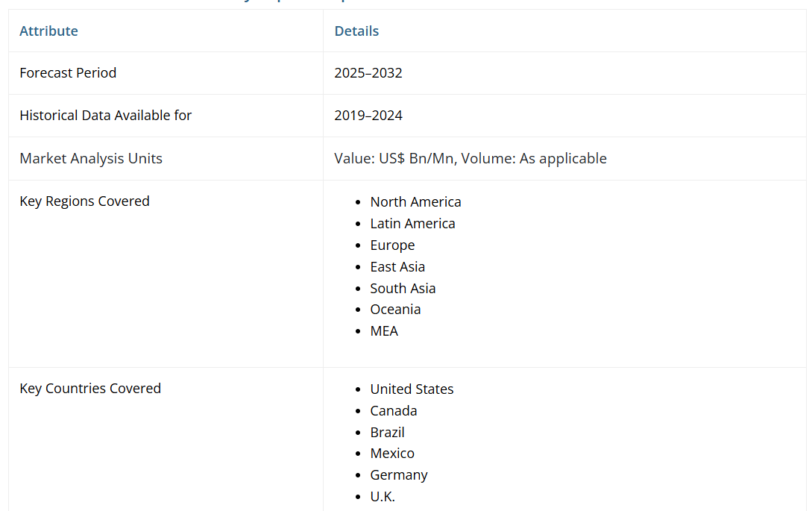Click Brazil in the countries list
Viewport: 812px width, 511px height.
tap(387, 432)
